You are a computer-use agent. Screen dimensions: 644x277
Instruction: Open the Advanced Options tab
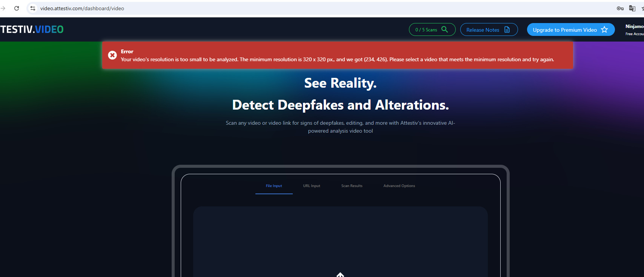point(399,186)
